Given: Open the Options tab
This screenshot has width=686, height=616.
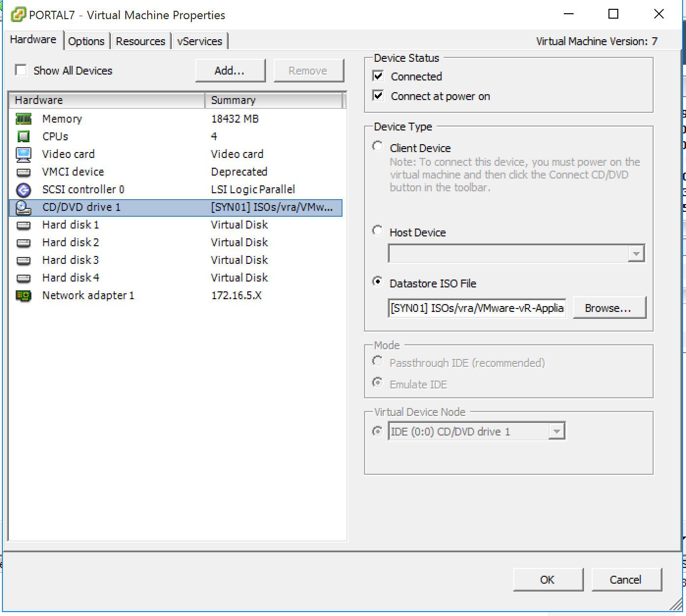Looking at the screenshot, I should pos(86,41).
